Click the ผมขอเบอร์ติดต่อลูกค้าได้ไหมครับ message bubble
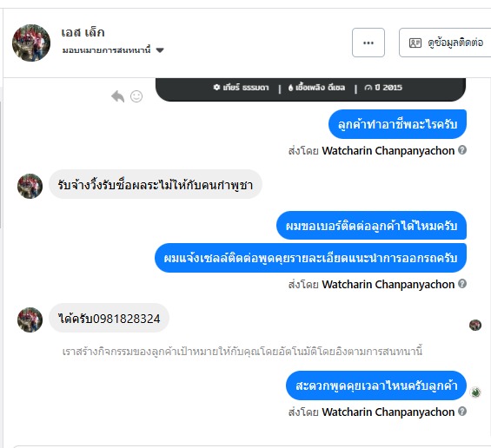The height and width of the screenshot is (448, 491). (371, 226)
